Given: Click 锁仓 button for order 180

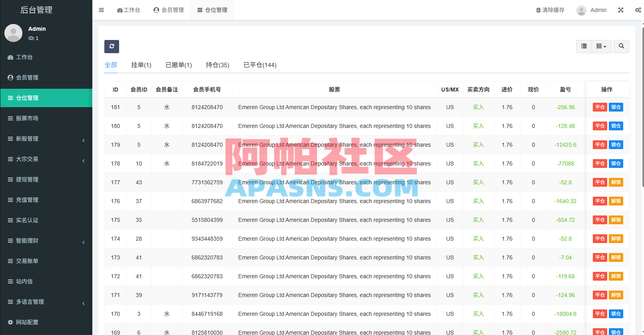Looking at the screenshot, I should (x=616, y=126).
